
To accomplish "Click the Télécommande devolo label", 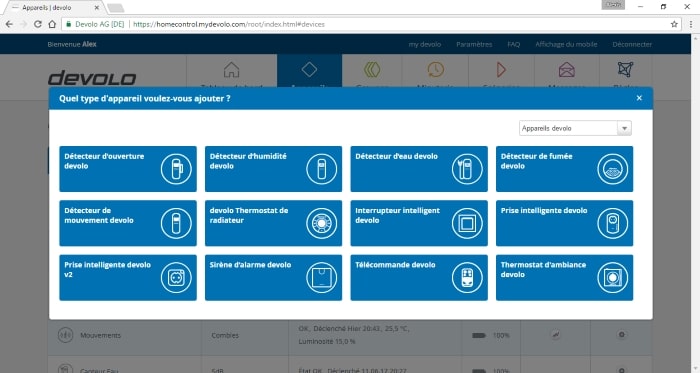I will 395,265.
